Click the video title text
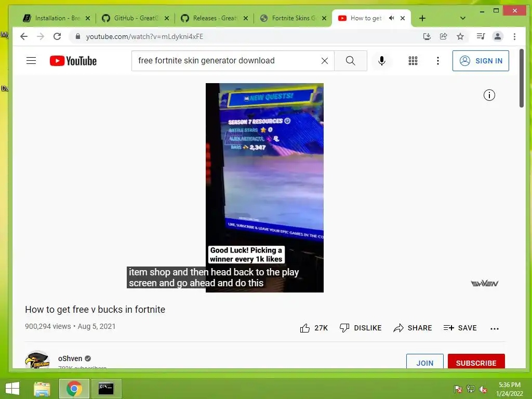532x399 pixels. (x=95, y=310)
